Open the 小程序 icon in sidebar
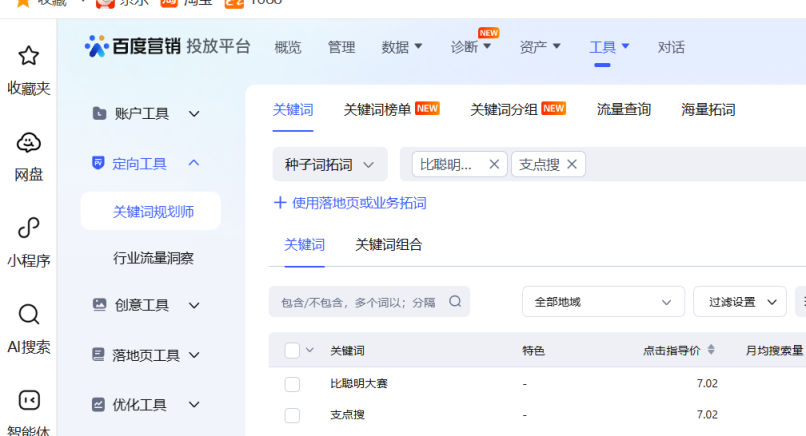Image resolution: width=806 pixels, height=436 pixels. point(28,228)
